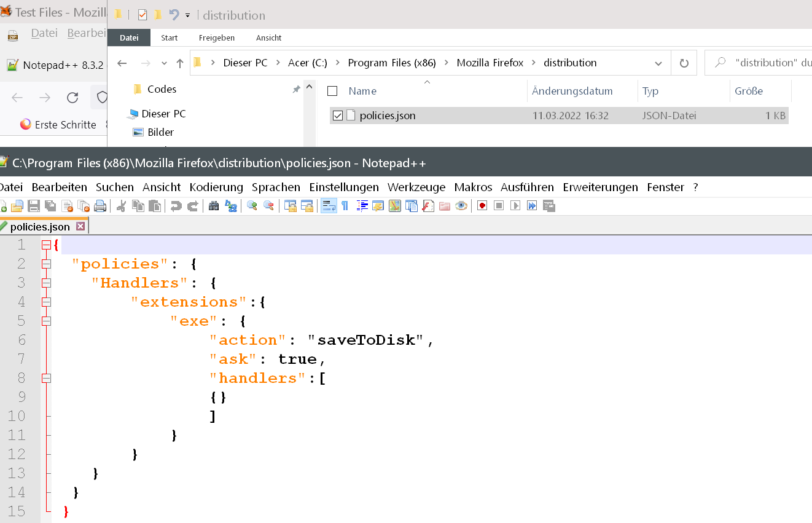The image size is (812, 523).
Task: Switch to the Ansicht ribbon tab in Explorer
Action: (x=268, y=37)
